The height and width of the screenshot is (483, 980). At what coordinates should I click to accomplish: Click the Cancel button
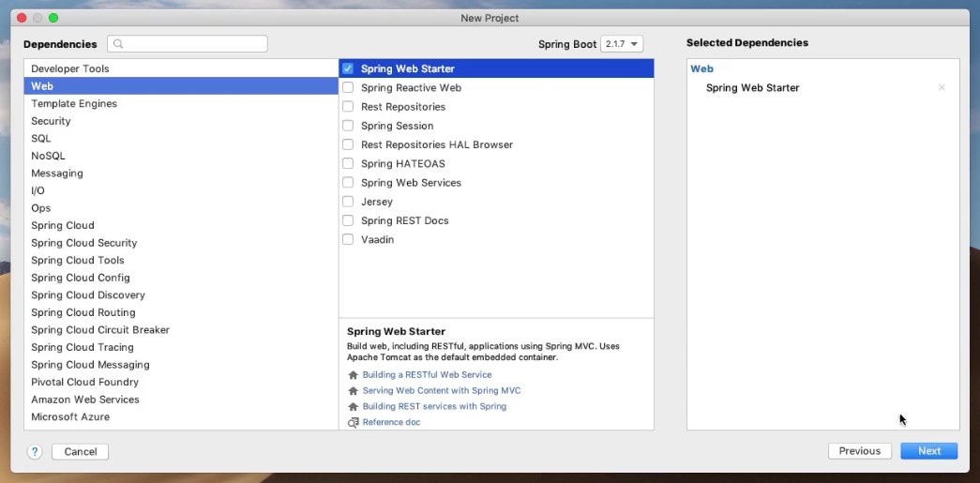click(x=80, y=452)
